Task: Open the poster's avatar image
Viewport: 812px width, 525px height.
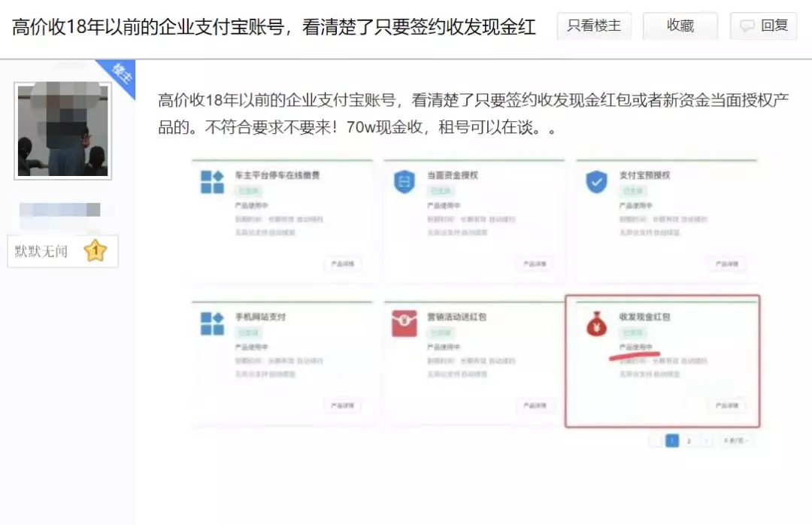Action: point(62,130)
